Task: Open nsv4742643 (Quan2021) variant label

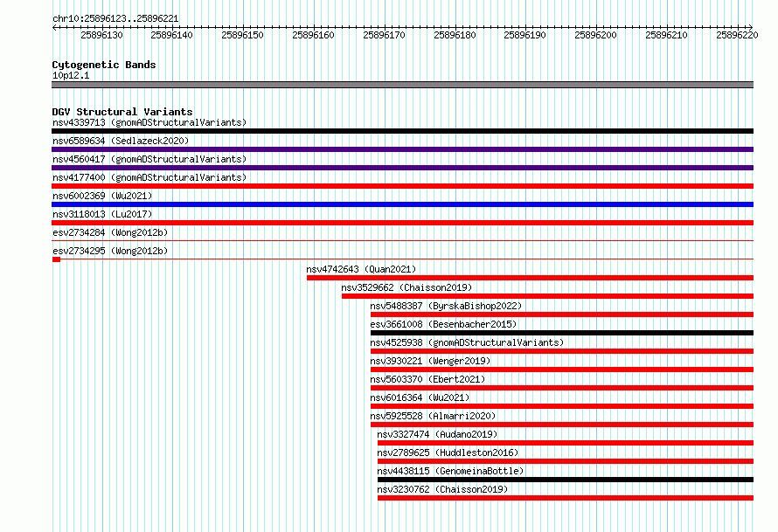Action: 361,269
